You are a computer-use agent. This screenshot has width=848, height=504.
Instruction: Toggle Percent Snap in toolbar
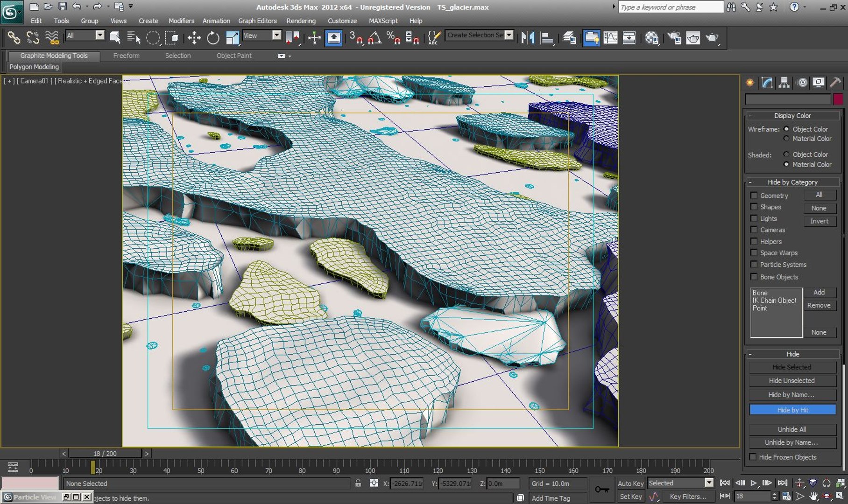point(393,38)
